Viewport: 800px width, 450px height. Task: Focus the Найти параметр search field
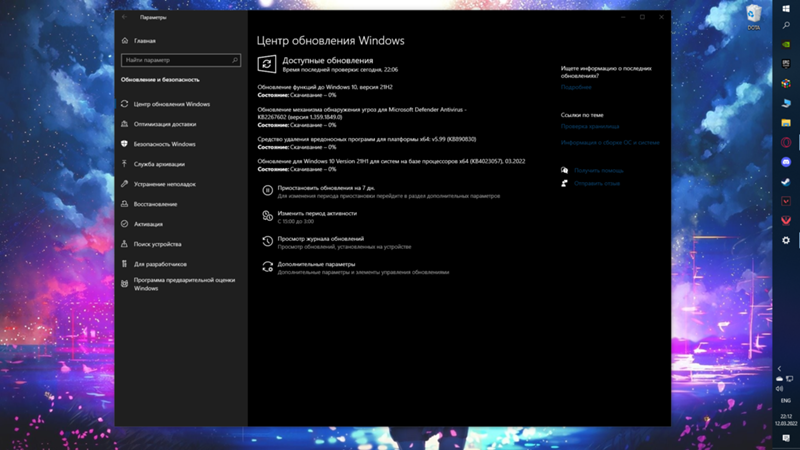click(x=181, y=60)
